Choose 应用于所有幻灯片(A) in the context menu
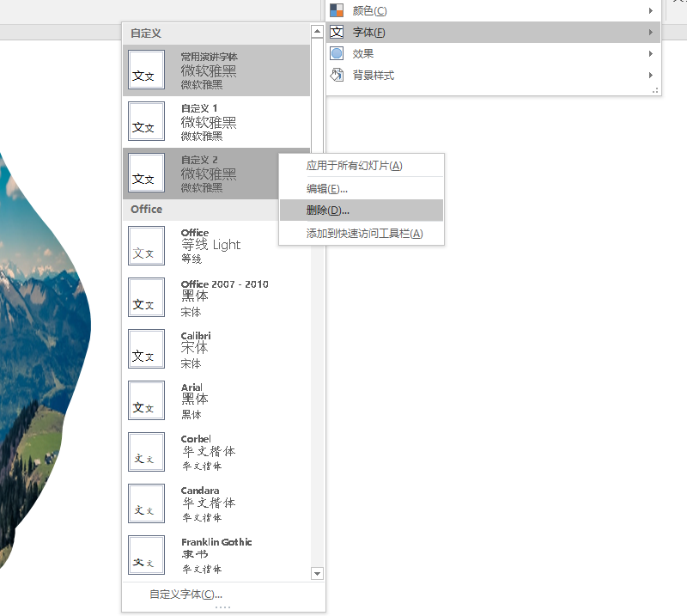Screen dimensions: 687x616 pos(362,166)
